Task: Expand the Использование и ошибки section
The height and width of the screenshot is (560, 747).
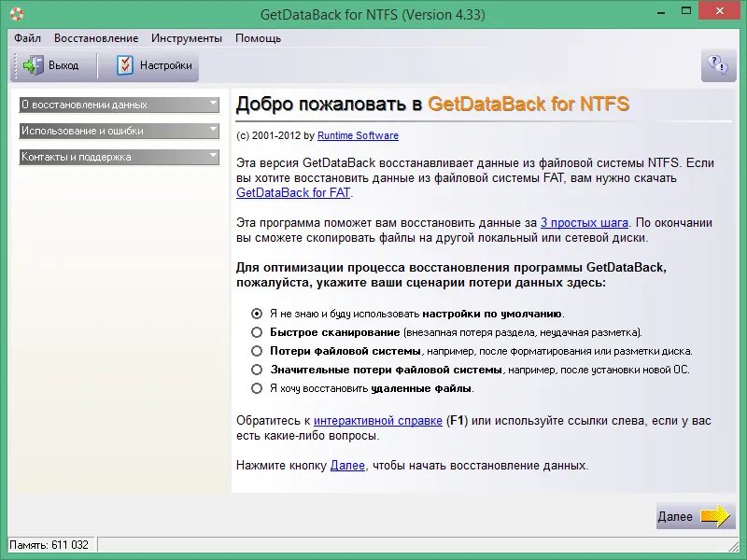Action: click(120, 131)
